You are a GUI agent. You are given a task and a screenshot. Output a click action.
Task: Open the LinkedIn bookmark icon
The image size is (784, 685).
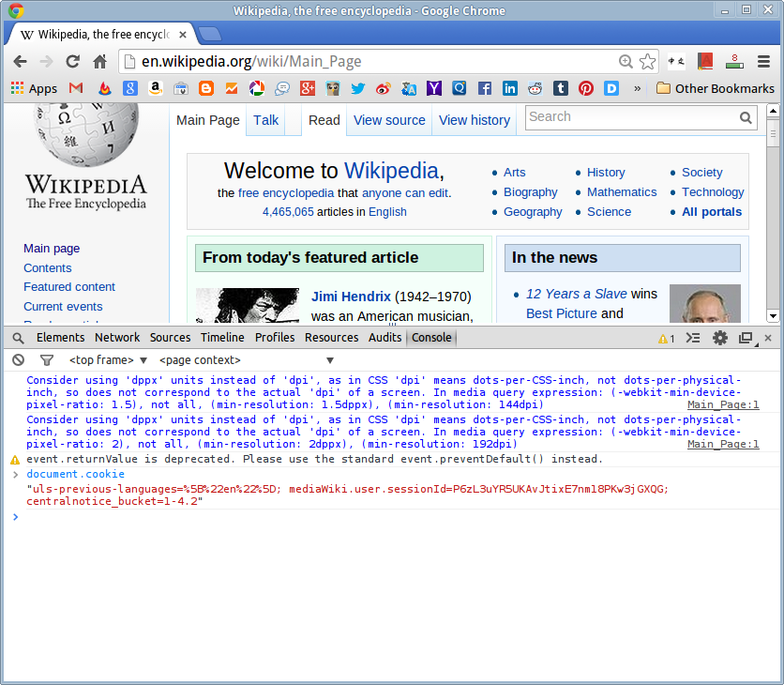point(510,88)
